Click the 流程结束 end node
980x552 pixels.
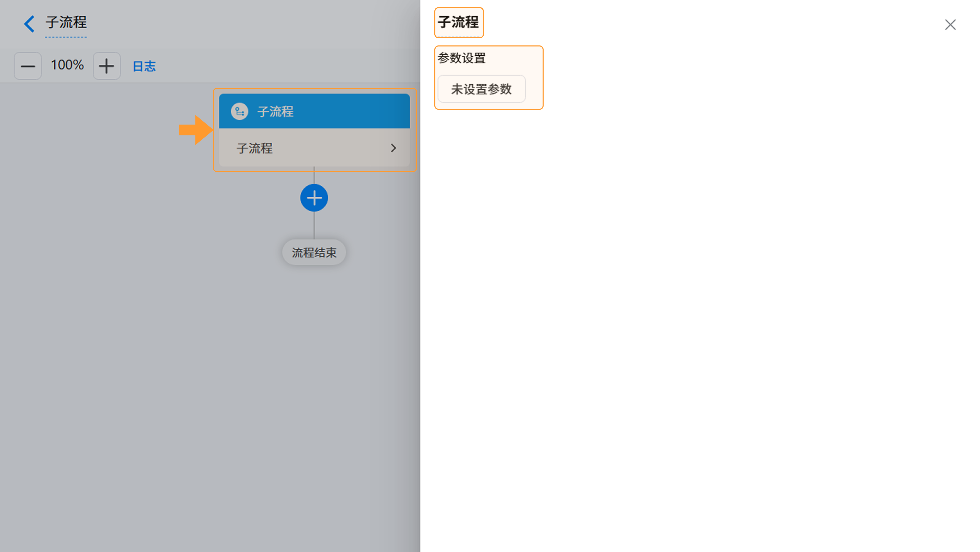(x=314, y=253)
